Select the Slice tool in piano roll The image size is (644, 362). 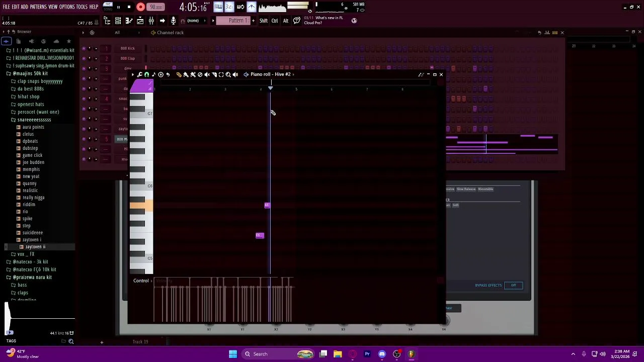click(214, 74)
